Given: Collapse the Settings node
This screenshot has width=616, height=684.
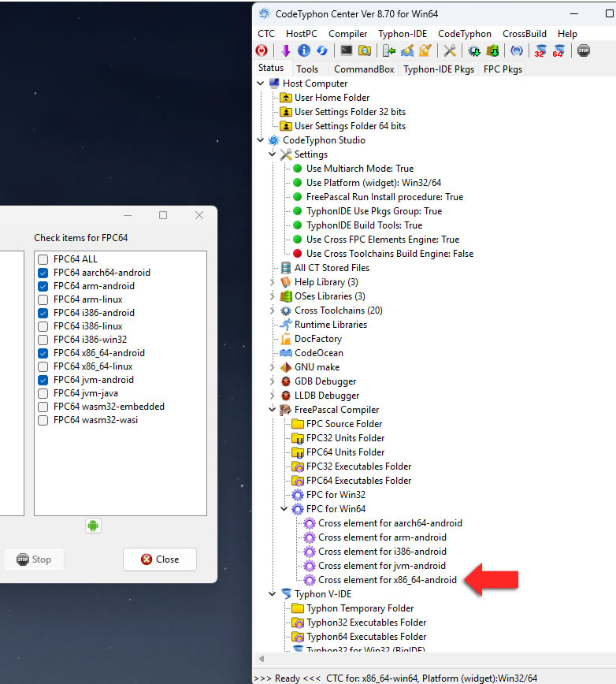Looking at the screenshot, I should (x=273, y=154).
